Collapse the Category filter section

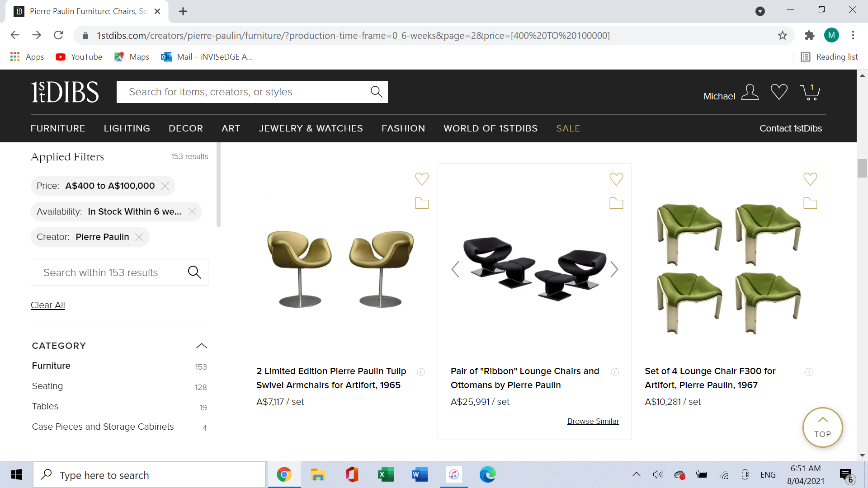point(202,346)
